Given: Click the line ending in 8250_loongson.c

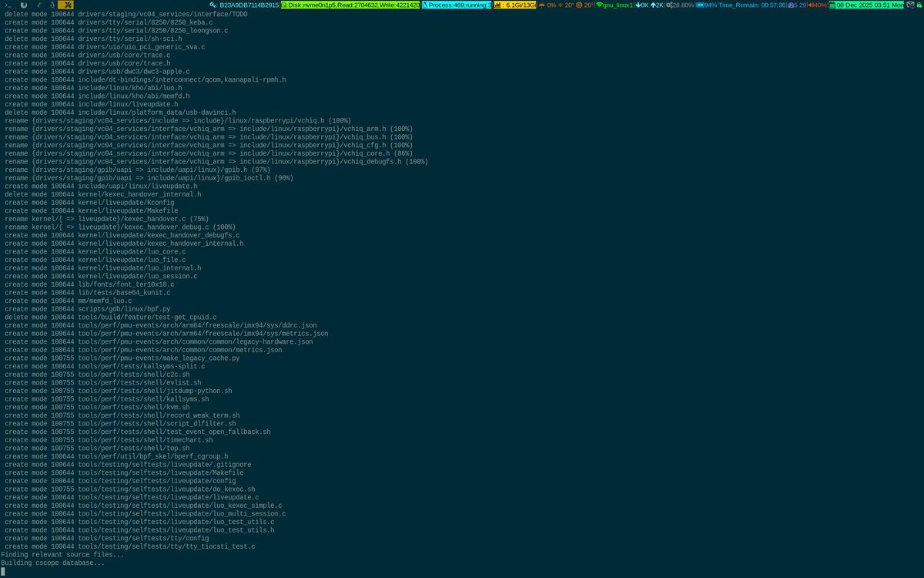Looking at the screenshot, I should tap(116, 30).
